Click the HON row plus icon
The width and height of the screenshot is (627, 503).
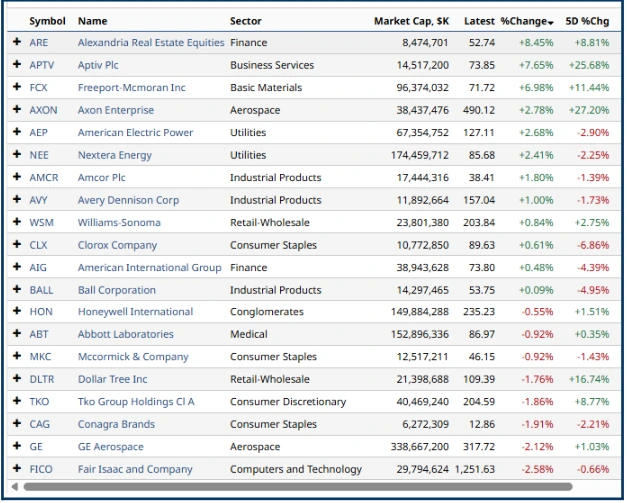click(17, 311)
